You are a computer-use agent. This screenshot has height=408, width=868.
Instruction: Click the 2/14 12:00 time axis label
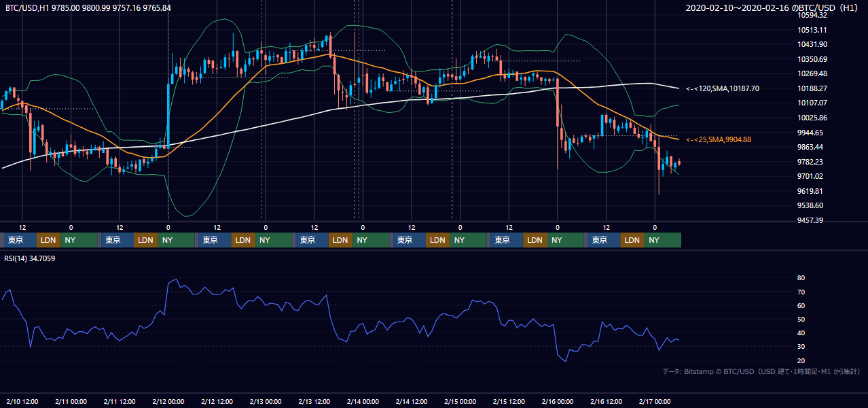[x=412, y=401]
